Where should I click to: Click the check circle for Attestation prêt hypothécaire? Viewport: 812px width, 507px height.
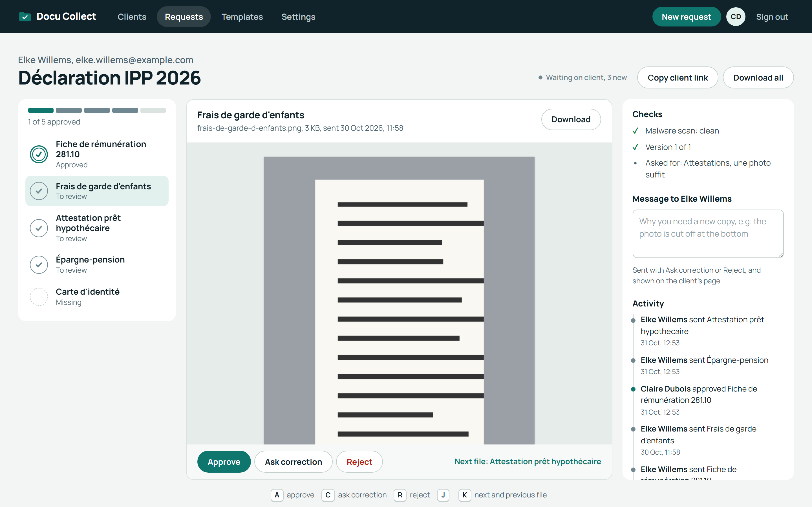(x=39, y=228)
